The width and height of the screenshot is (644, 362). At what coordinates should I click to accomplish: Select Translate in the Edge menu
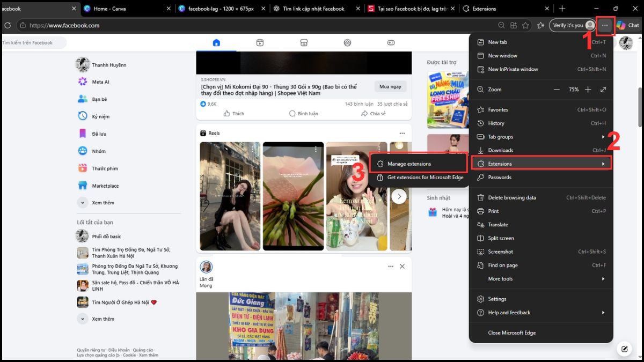(541, 225)
